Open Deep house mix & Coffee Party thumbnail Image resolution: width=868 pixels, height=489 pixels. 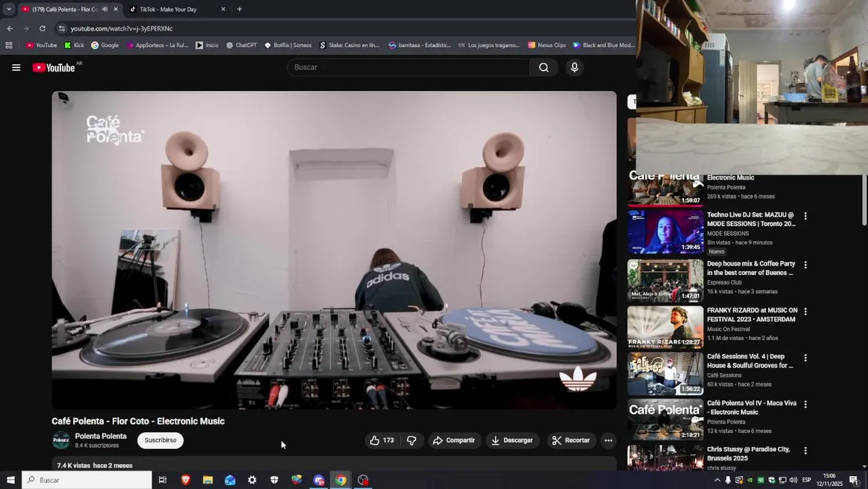(x=665, y=280)
